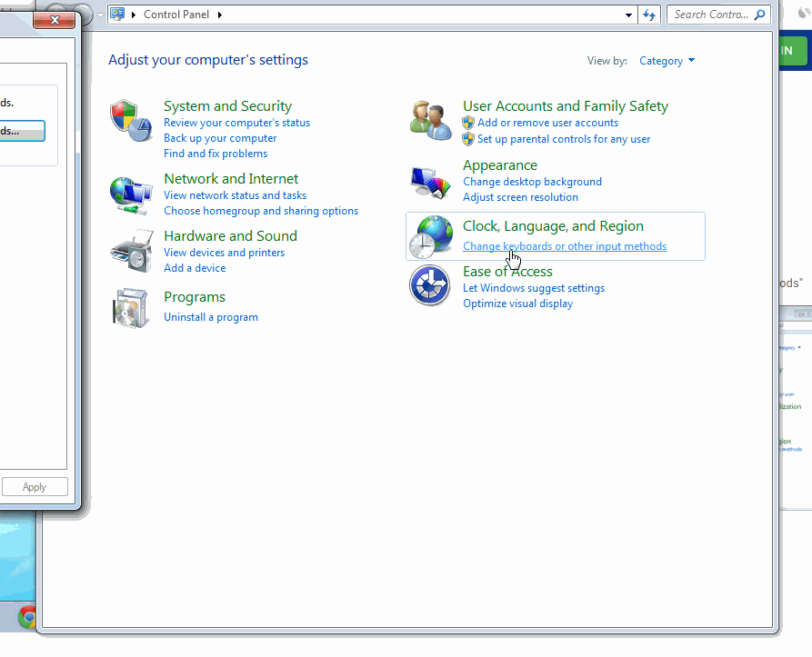
Task: Expand the address bar history dropdown arrow
Action: [628, 15]
